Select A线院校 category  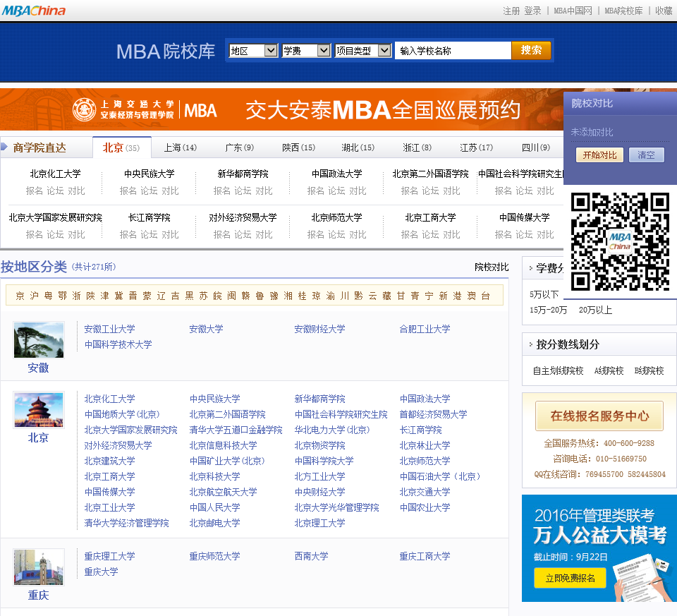point(609,370)
